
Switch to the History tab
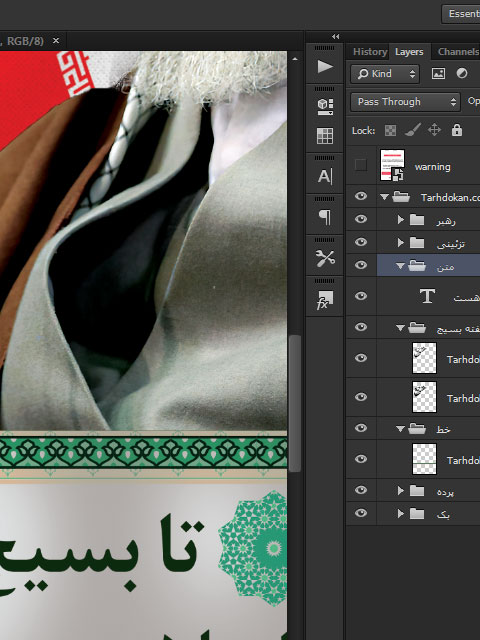[x=370, y=52]
